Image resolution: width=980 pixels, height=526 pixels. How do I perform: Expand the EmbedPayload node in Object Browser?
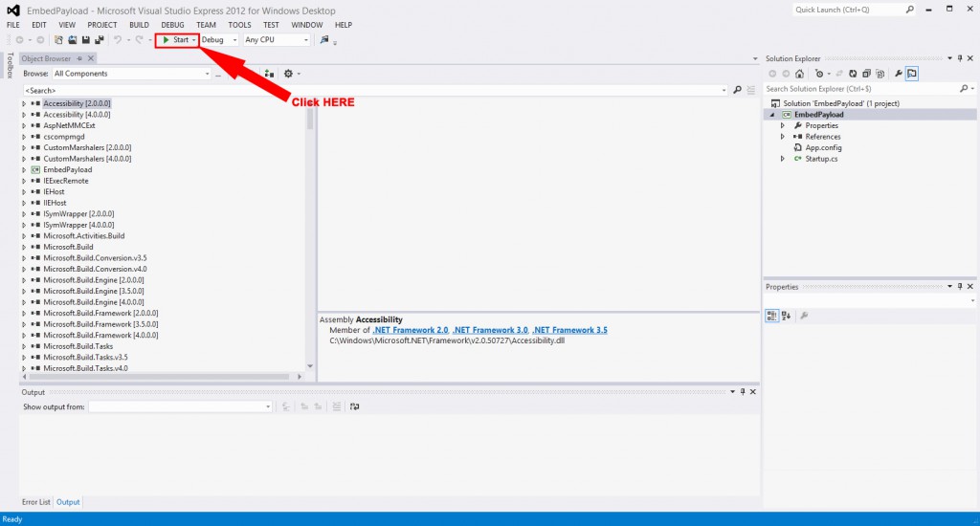(24, 170)
